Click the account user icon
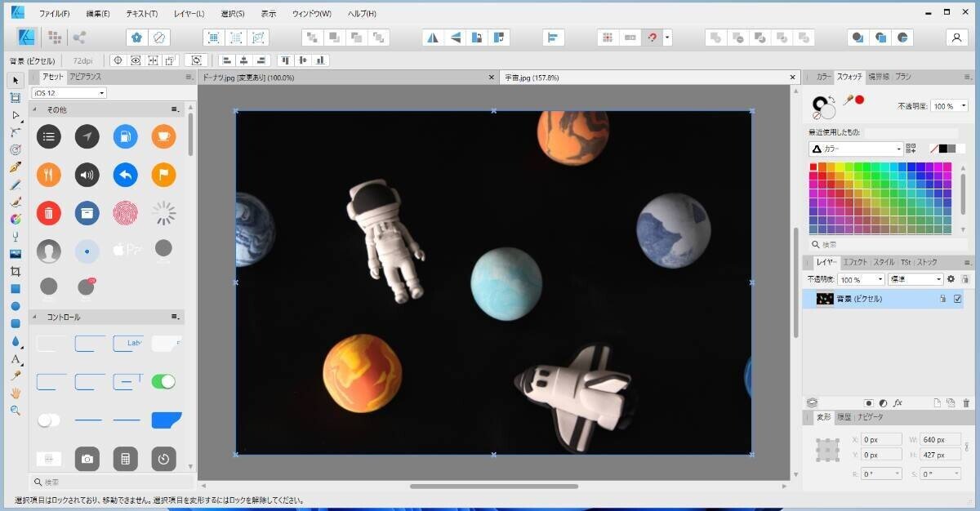980x511 pixels. 956,38
